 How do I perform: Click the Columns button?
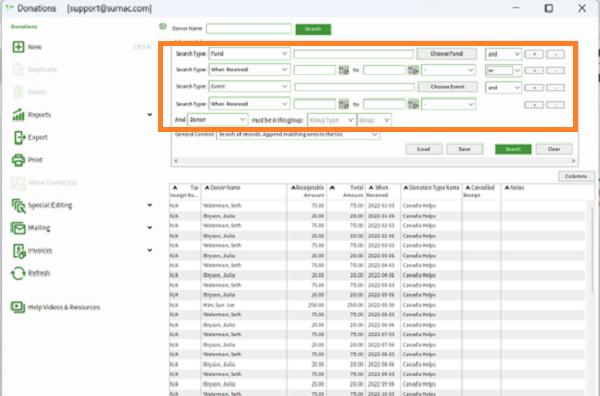click(576, 176)
